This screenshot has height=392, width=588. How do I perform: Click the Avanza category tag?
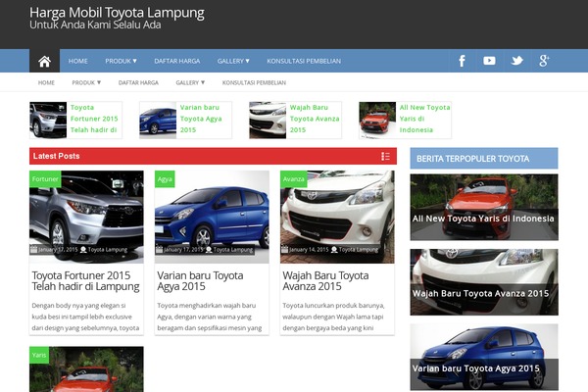tap(294, 179)
